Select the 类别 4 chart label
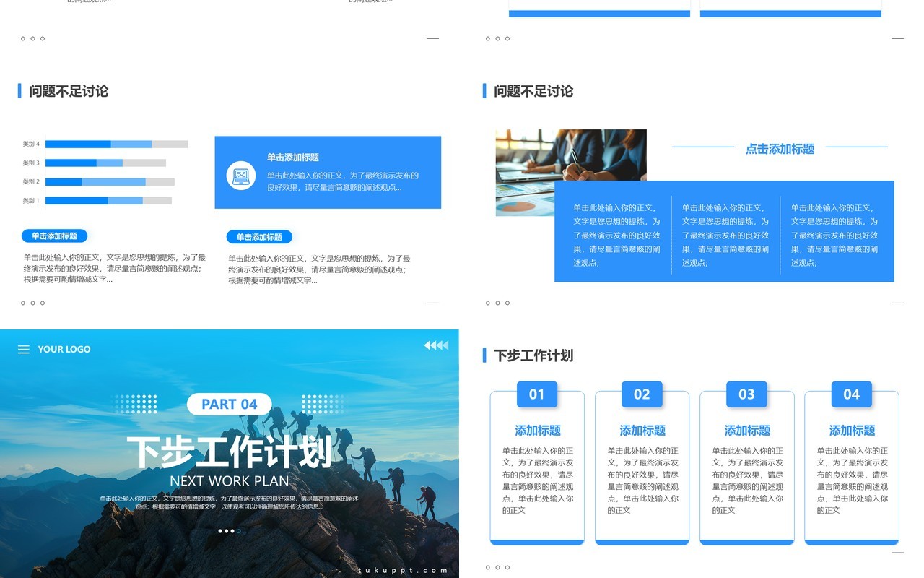 coord(31,144)
